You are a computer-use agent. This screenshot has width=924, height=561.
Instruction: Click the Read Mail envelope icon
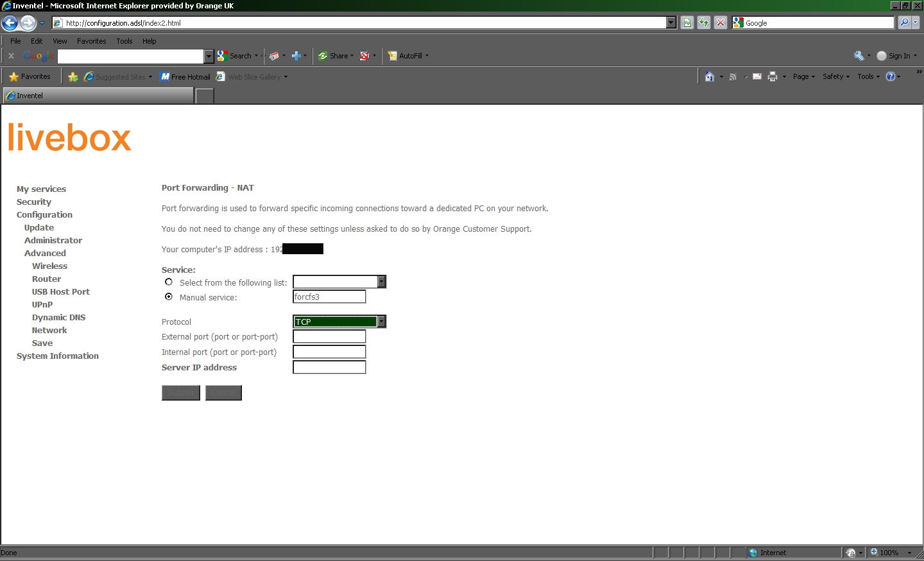[x=757, y=76]
